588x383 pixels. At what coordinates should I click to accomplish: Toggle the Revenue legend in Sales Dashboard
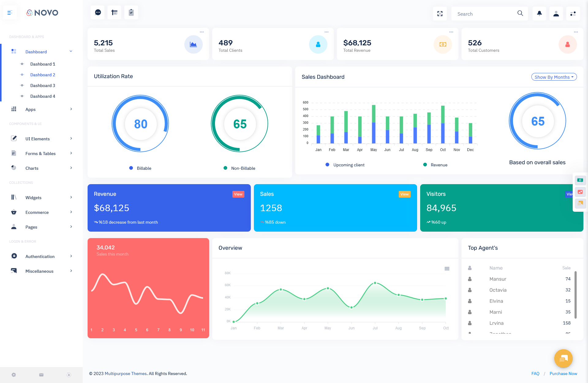435,165
